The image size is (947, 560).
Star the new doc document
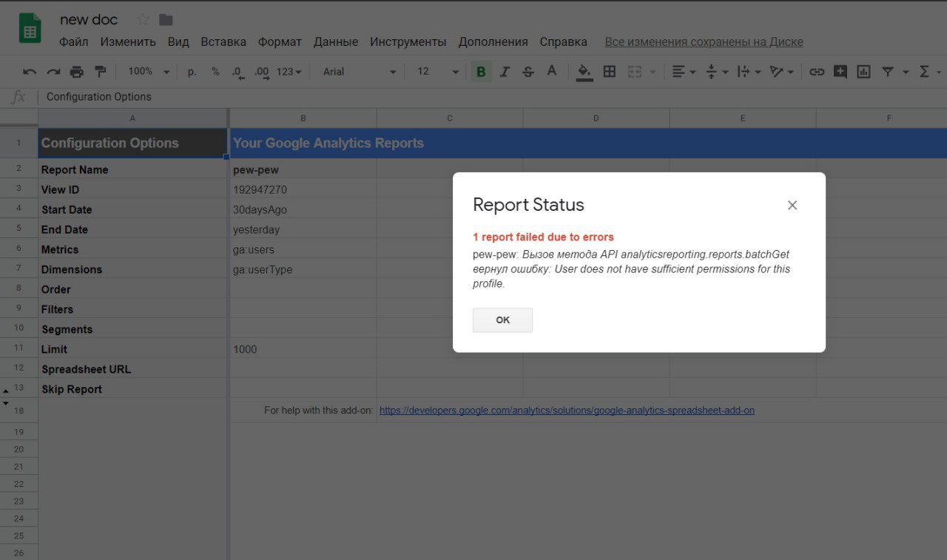[x=142, y=20]
